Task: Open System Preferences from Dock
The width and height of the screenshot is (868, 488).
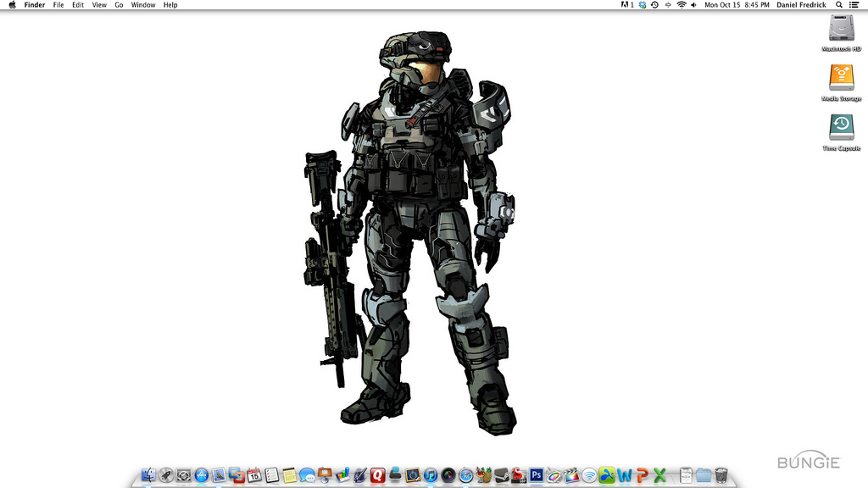Action: 184,474
